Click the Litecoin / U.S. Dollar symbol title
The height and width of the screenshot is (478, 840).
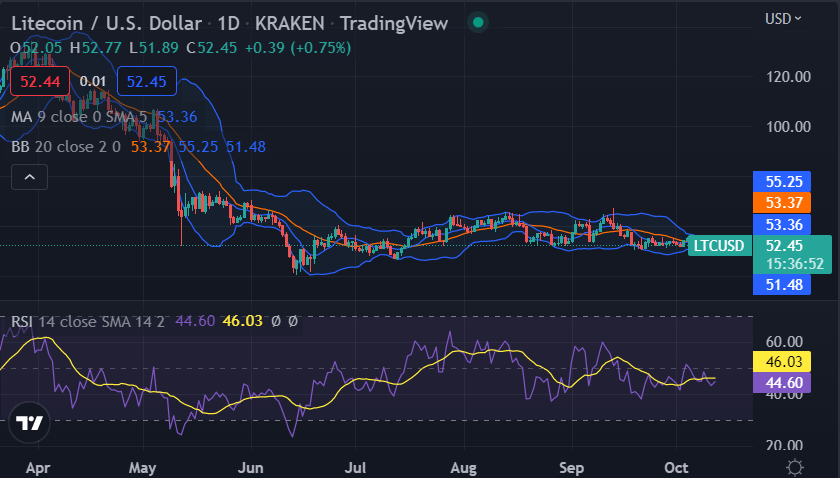tap(107, 23)
